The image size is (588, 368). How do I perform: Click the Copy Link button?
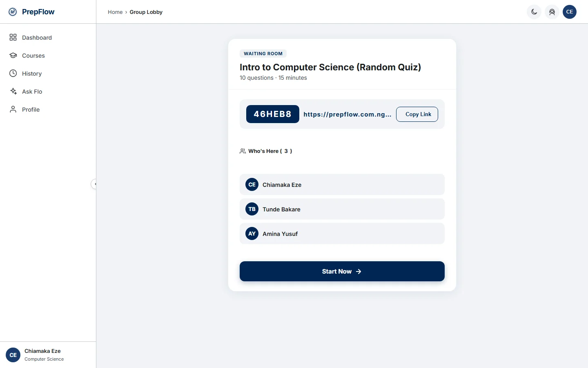click(417, 114)
